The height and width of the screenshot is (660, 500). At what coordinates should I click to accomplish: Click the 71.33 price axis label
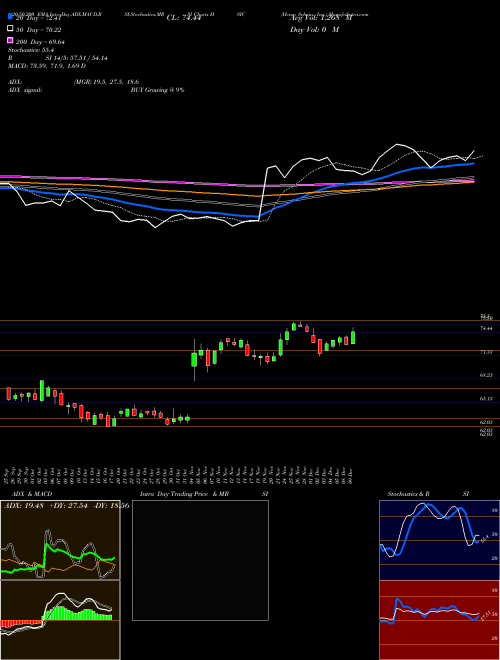pos(486,351)
